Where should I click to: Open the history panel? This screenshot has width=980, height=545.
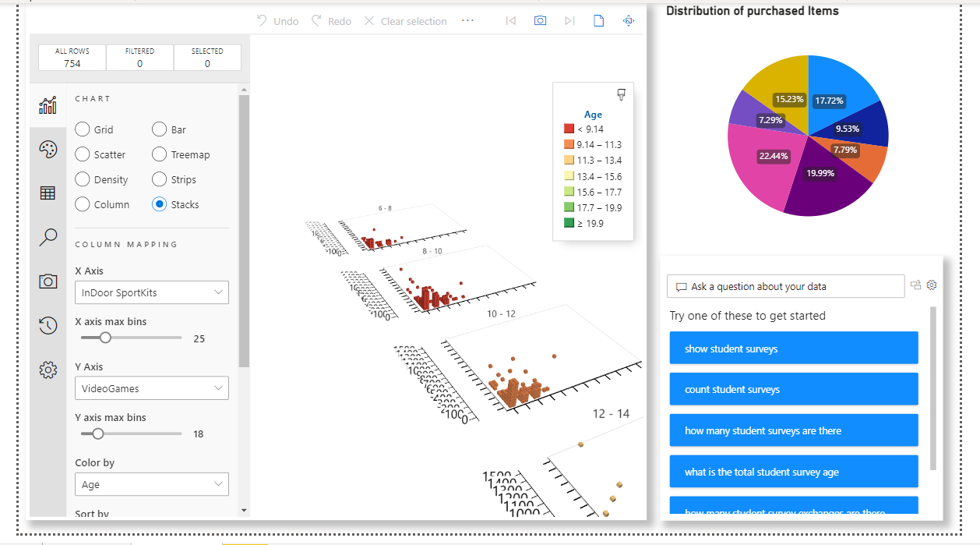pos(48,325)
